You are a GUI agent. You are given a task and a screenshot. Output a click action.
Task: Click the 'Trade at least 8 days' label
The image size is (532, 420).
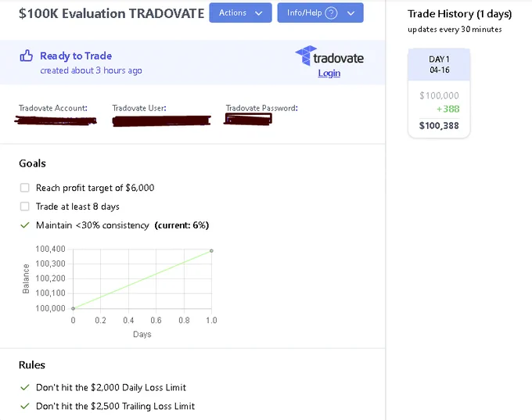[x=77, y=206]
